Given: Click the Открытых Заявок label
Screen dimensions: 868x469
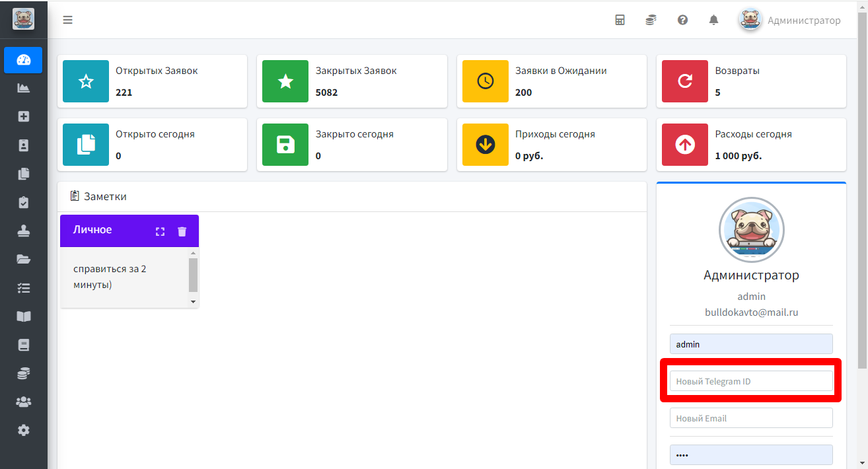Looking at the screenshot, I should 157,71.
